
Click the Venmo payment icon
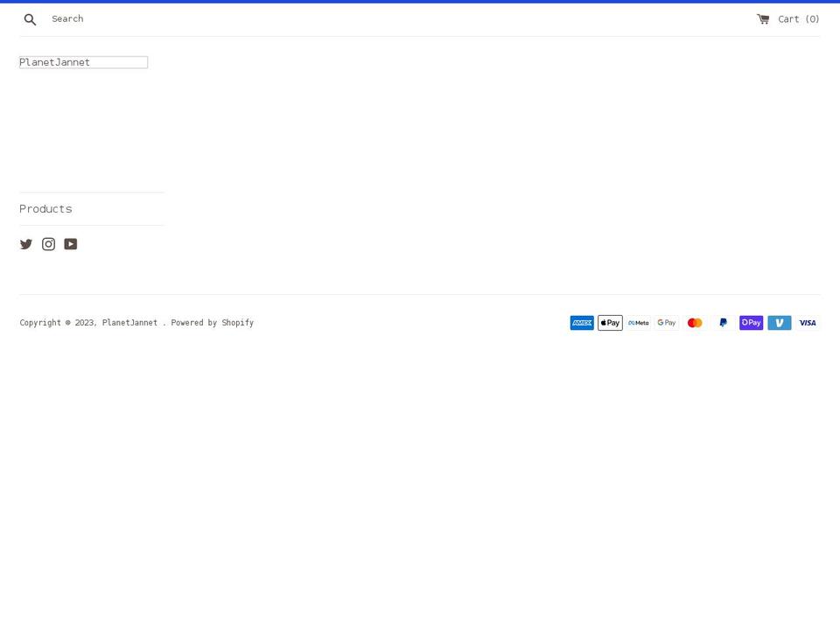[780, 323]
